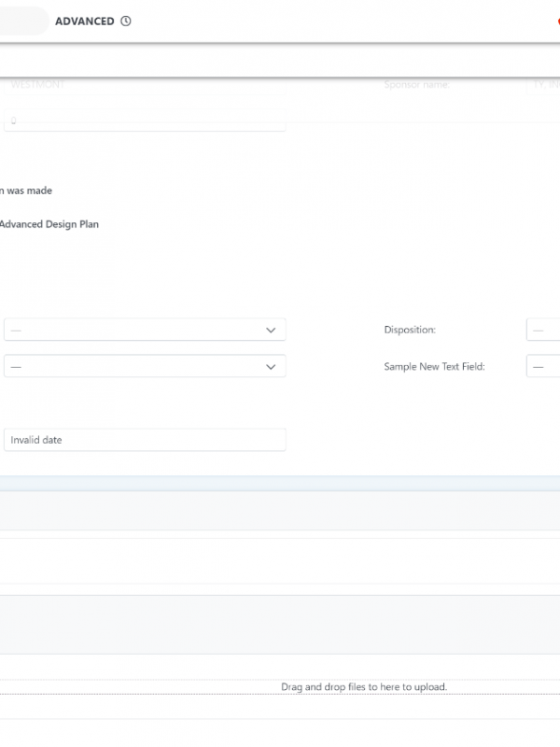Toggle the option ending in "was made"
The height and width of the screenshot is (747, 560).
click(x=26, y=190)
